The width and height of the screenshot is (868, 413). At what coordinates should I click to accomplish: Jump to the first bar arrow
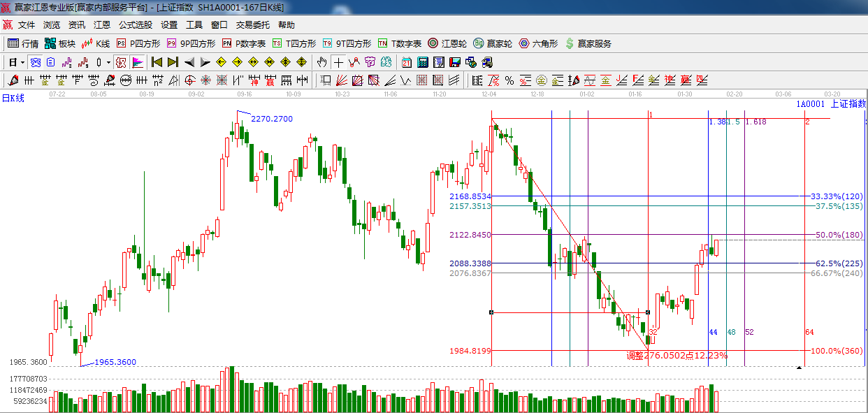(157, 62)
